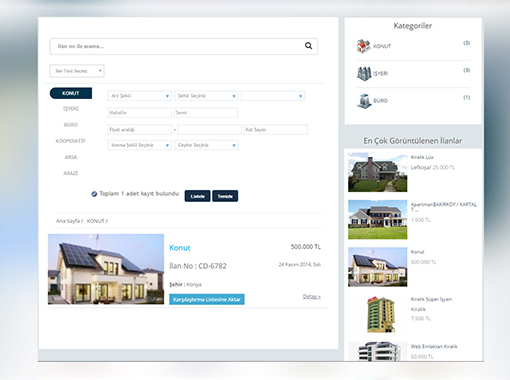510x380 pixels.
Task: Open the İŞYERİ category building icon
Action: (364, 73)
